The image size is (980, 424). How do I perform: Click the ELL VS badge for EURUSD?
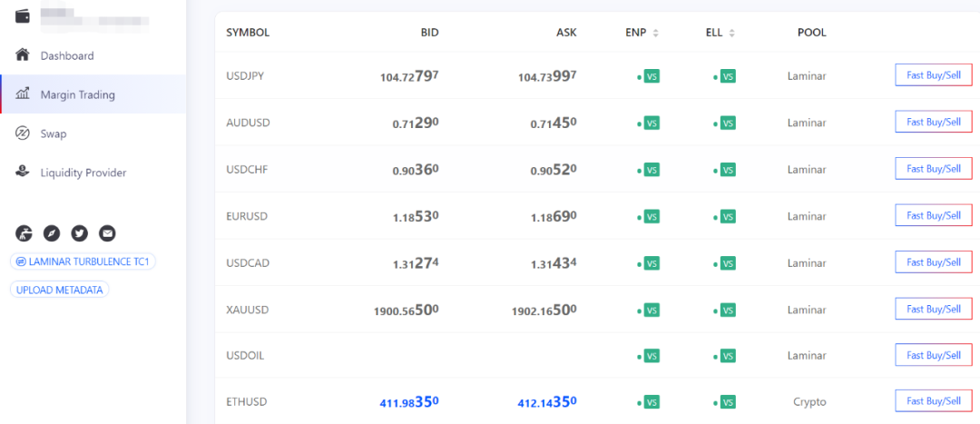[x=728, y=216]
